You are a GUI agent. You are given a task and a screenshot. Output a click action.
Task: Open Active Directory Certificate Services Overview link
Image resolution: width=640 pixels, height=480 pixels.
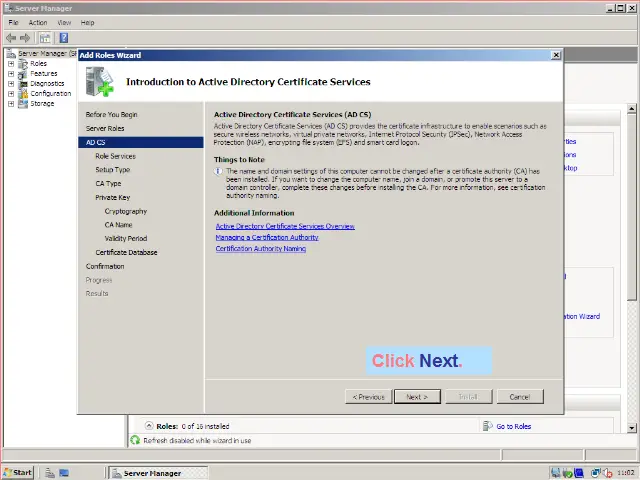285,226
